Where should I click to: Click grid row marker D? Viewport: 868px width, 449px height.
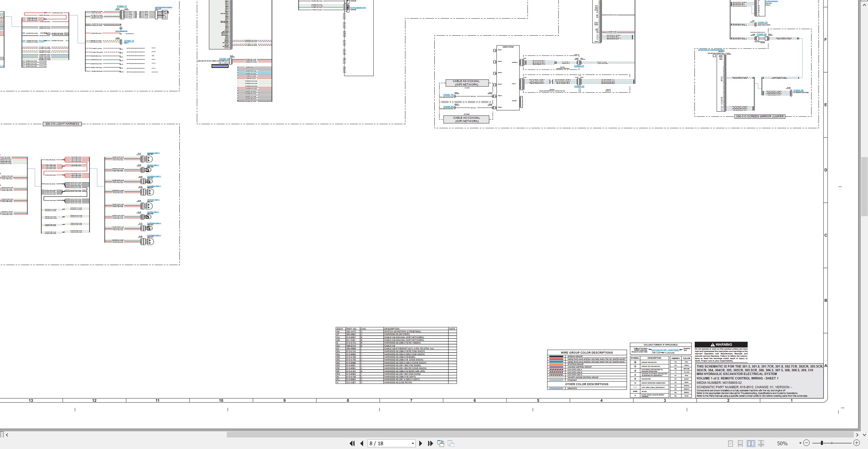[826, 170]
